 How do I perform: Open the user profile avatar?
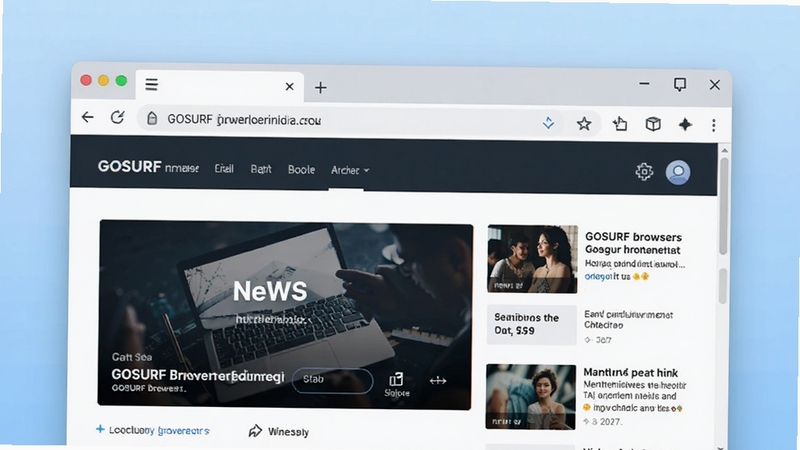coord(678,172)
